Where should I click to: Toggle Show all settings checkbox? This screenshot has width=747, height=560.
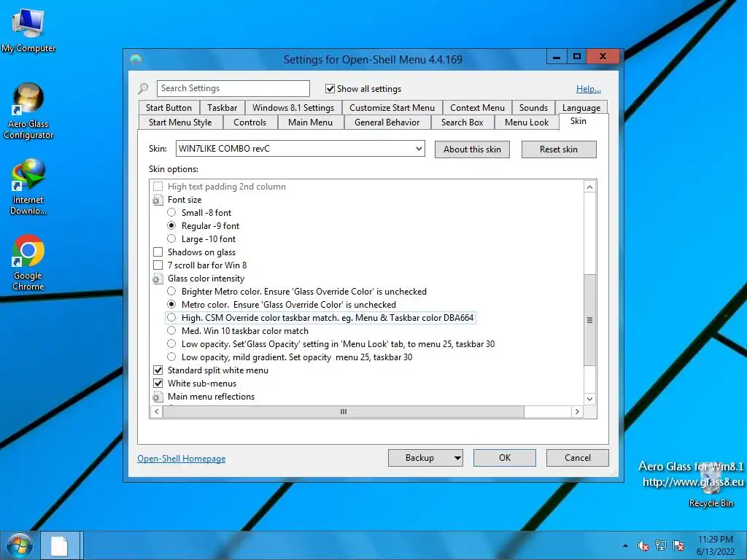click(x=330, y=88)
